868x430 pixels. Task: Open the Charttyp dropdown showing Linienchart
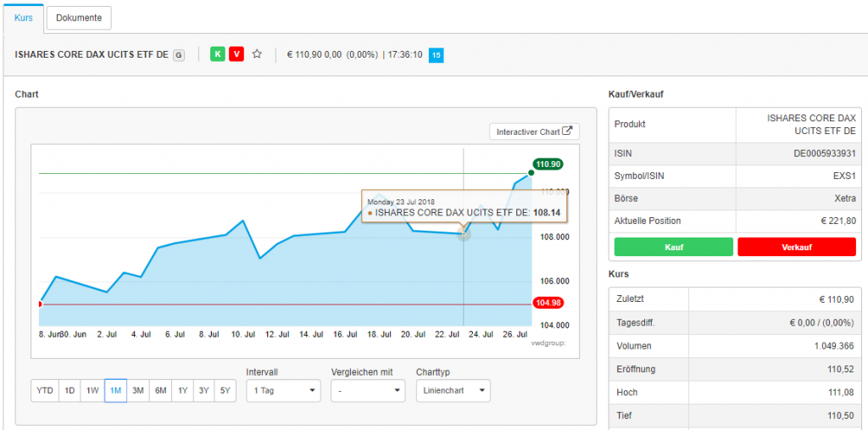(x=453, y=391)
